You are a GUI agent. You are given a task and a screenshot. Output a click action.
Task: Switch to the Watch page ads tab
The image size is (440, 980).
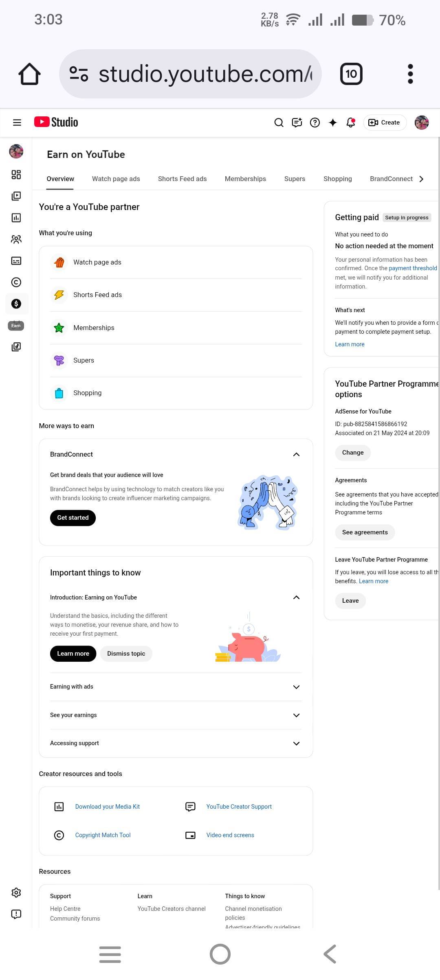point(116,179)
